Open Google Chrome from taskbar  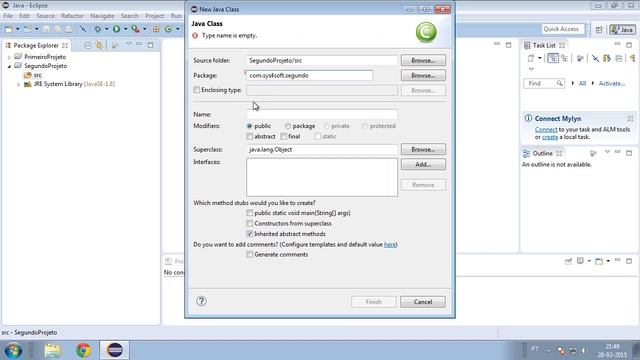(84, 350)
